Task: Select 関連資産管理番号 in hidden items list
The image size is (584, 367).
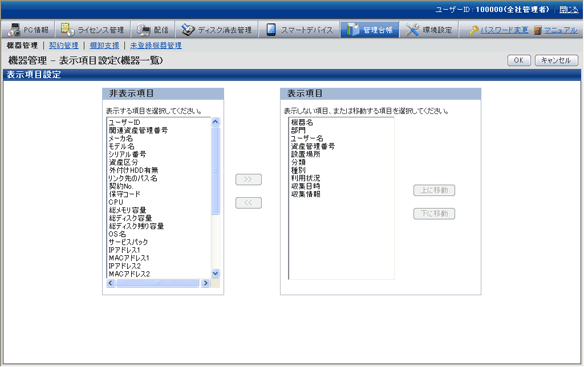Action: (138, 130)
